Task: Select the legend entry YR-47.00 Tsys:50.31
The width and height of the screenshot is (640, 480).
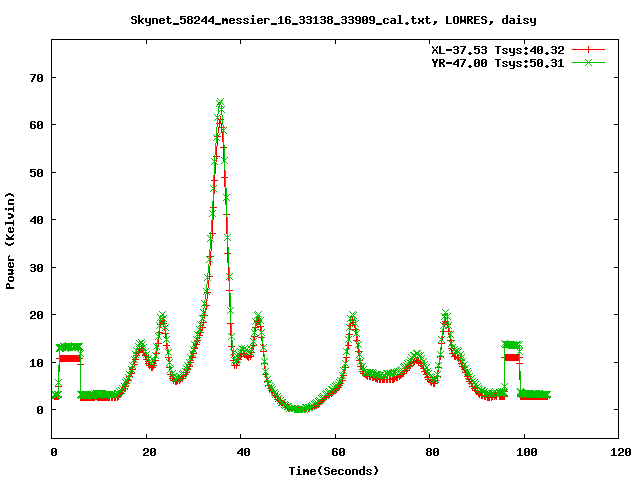Action: [498, 63]
